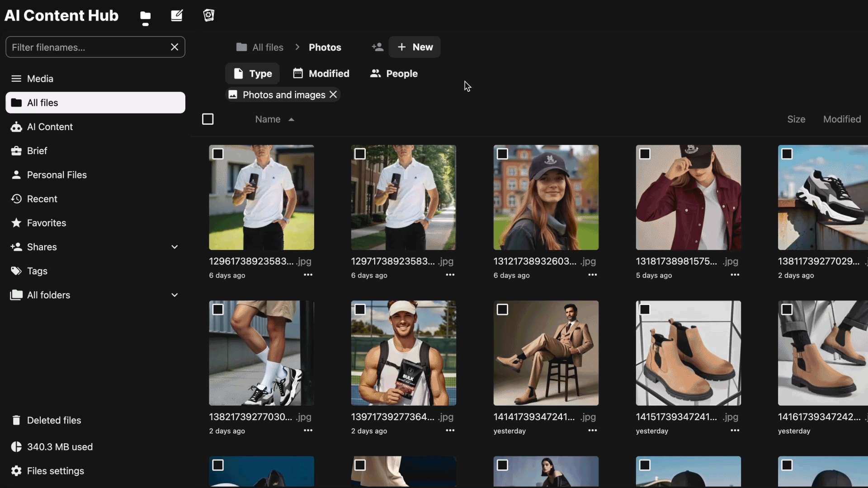The height and width of the screenshot is (488, 868).
Task: Toggle the Media navigation hamburger icon
Action: (x=16, y=79)
